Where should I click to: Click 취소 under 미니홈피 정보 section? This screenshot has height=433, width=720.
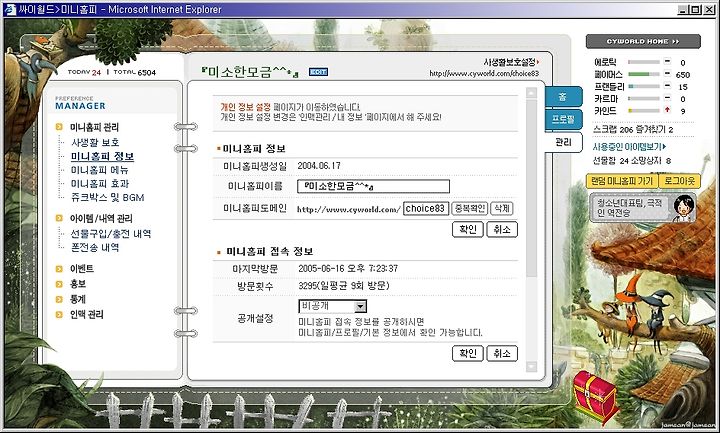(502, 229)
